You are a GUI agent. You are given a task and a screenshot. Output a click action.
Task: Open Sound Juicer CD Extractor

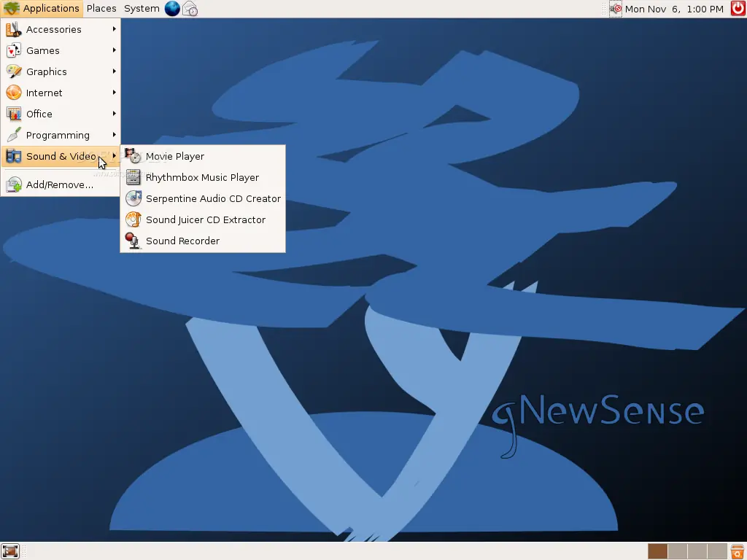click(205, 219)
